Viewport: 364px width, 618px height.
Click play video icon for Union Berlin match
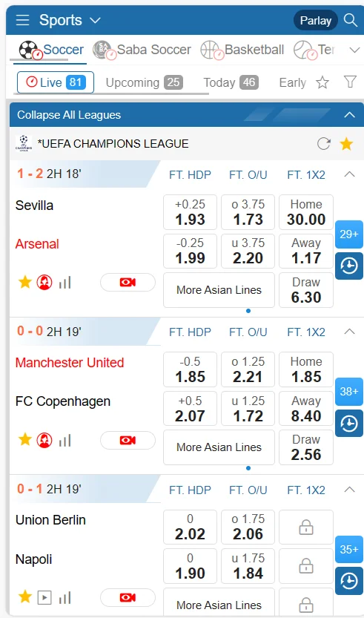44,598
